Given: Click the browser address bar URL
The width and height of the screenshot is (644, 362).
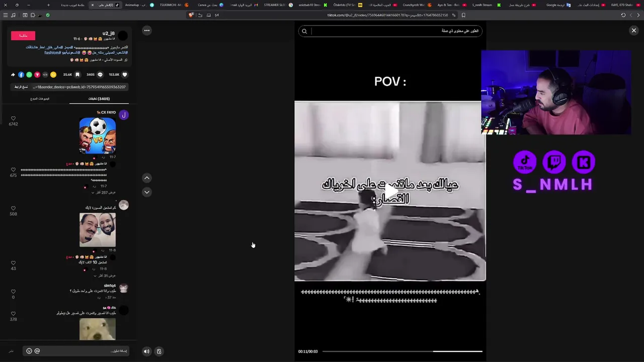Looking at the screenshot, I should 387,15.
